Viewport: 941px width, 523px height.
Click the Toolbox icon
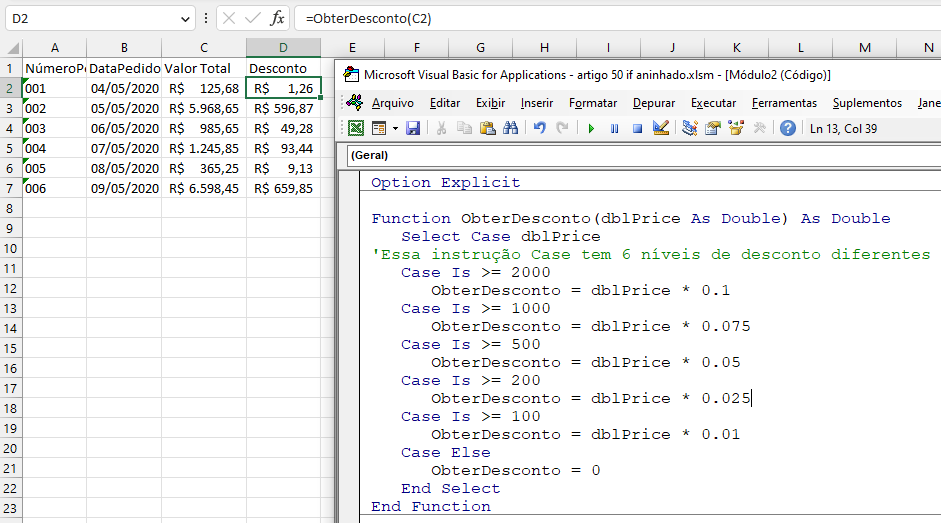click(759, 128)
